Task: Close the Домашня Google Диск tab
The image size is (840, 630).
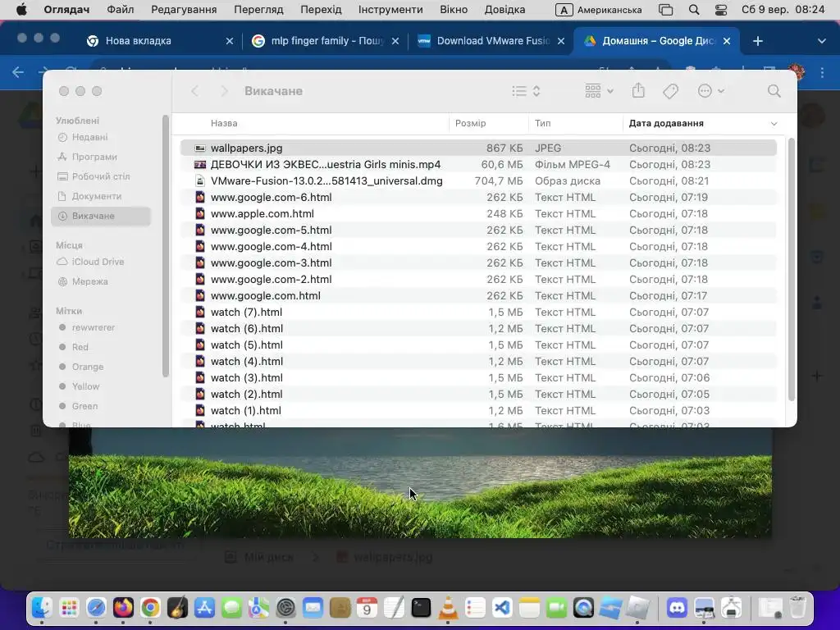Action: 727,41
